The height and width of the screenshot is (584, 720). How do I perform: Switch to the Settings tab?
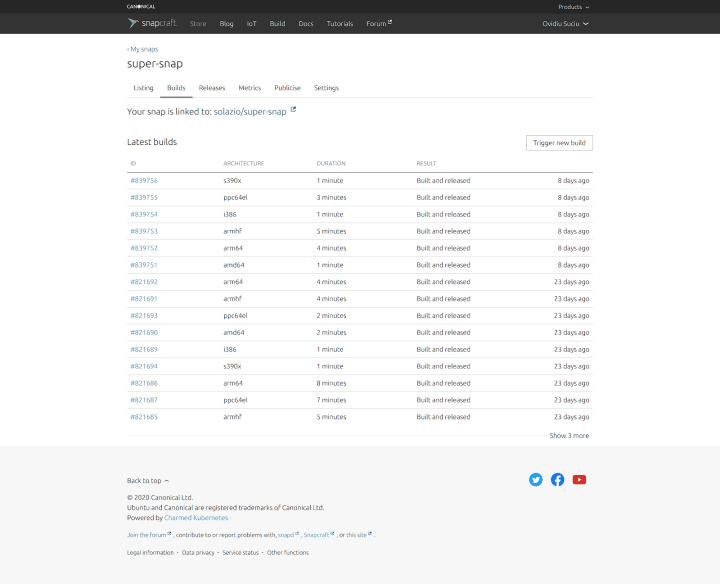click(x=326, y=88)
